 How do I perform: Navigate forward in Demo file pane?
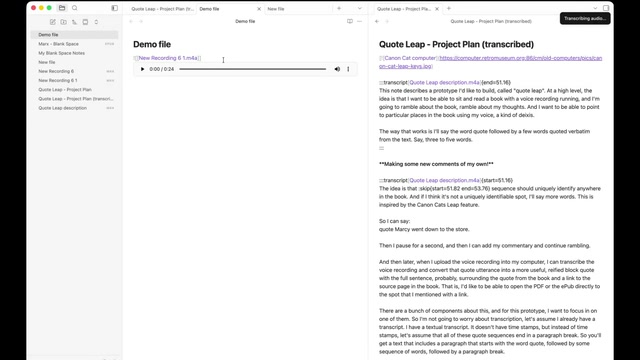(x=141, y=21)
